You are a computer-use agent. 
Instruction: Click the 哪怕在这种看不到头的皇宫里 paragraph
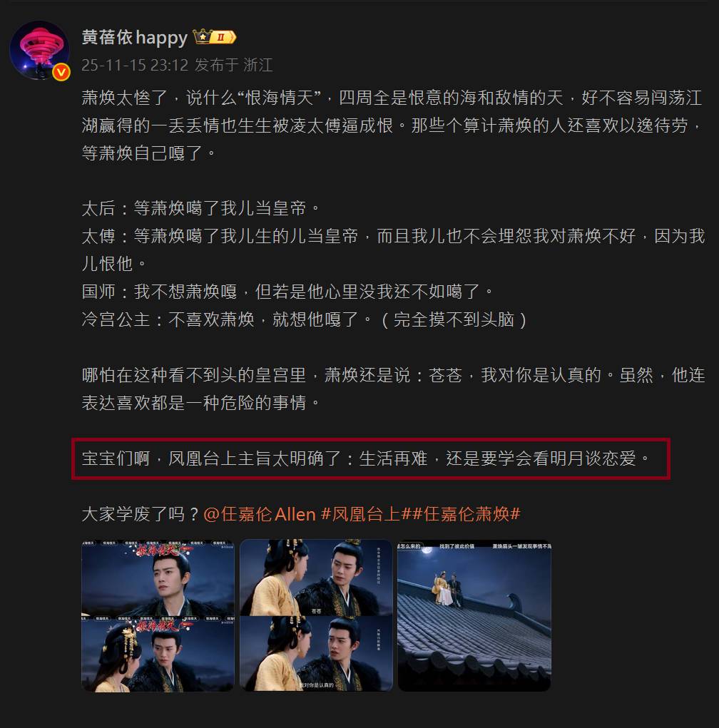[394, 389]
